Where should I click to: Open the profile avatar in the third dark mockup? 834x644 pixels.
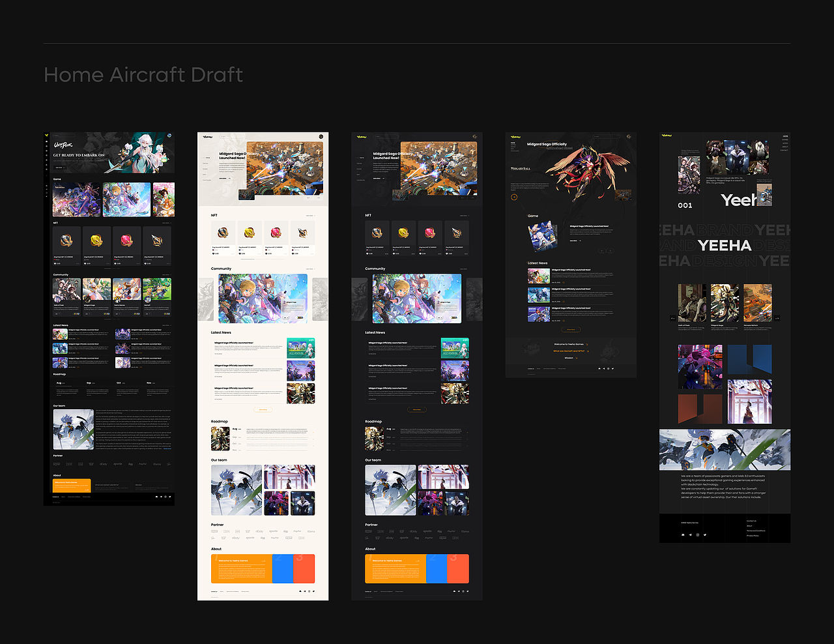475,137
